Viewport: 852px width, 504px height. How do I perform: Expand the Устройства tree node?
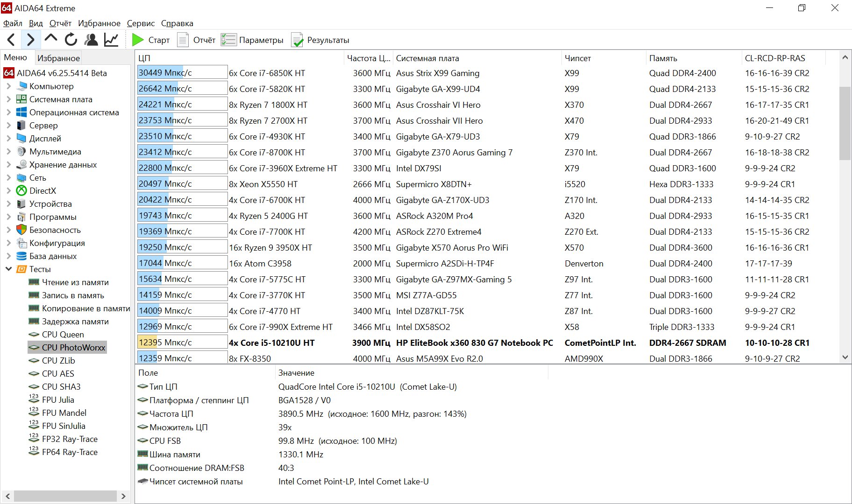[x=8, y=204]
